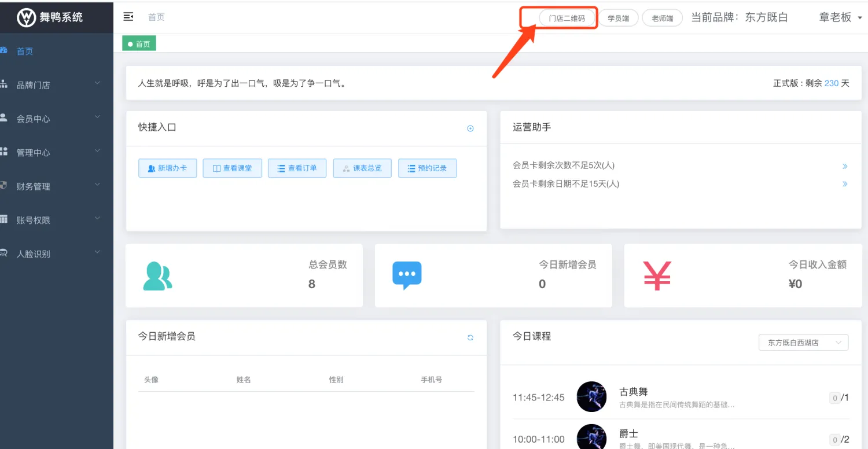Click the plus icon in 快捷入口 panel

pos(470,128)
